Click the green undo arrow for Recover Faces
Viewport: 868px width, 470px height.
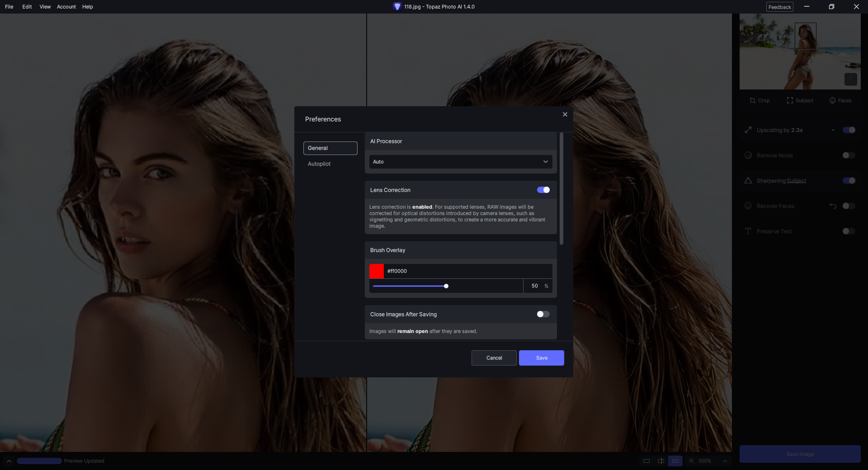833,206
